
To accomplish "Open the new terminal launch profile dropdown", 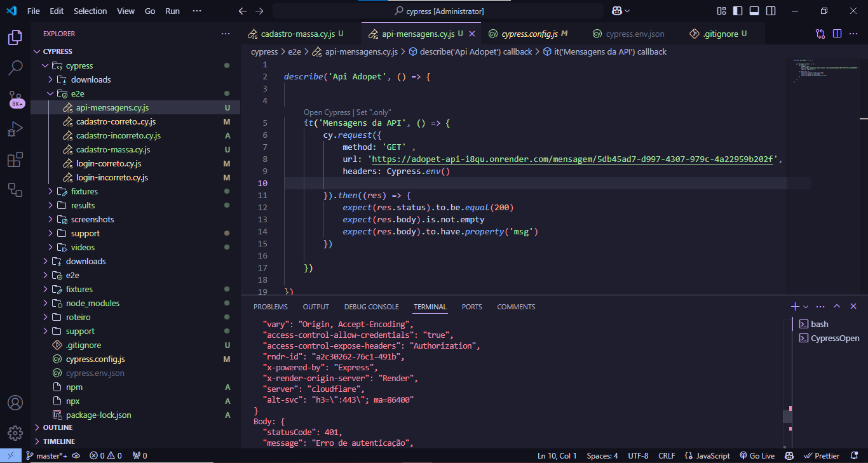I will point(806,306).
